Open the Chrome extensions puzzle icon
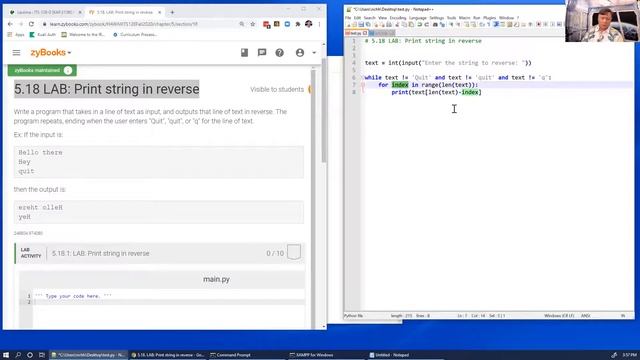 (x=298, y=24)
